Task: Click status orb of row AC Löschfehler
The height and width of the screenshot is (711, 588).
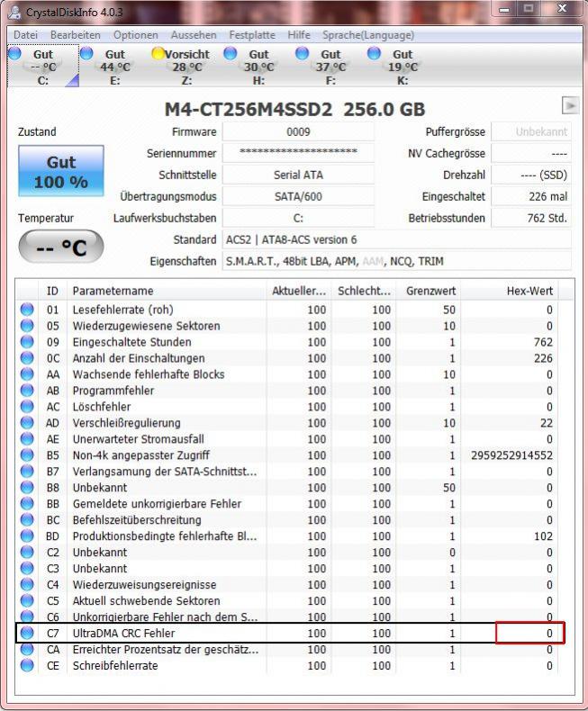Action: 27,406
